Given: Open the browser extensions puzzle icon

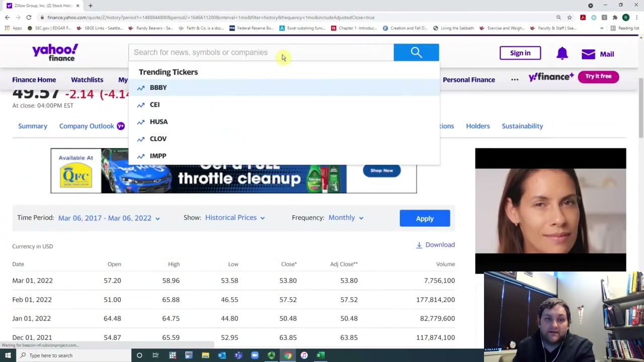Looking at the screenshot, I should pyautogui.click(x=615, y=18).
